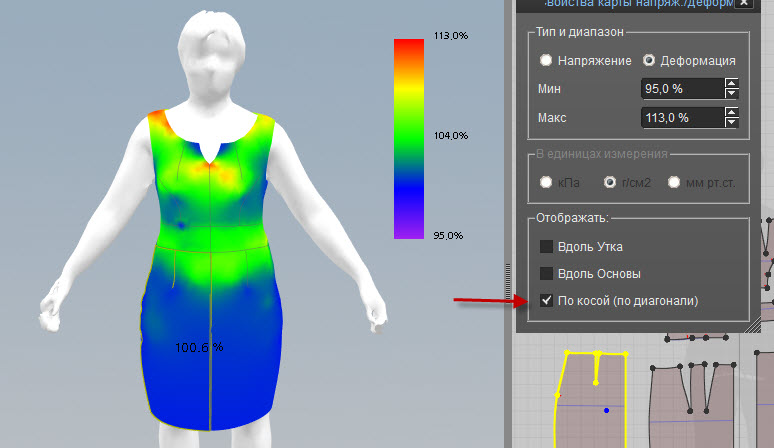Uncheck По косой (по диагонали)
Viewport: 774px width, 448px height.
click(546, 300)
